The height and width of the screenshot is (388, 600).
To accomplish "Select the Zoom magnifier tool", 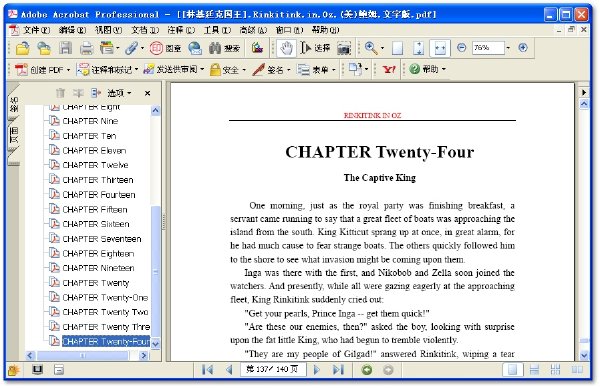I will click(x=371, y=48).
